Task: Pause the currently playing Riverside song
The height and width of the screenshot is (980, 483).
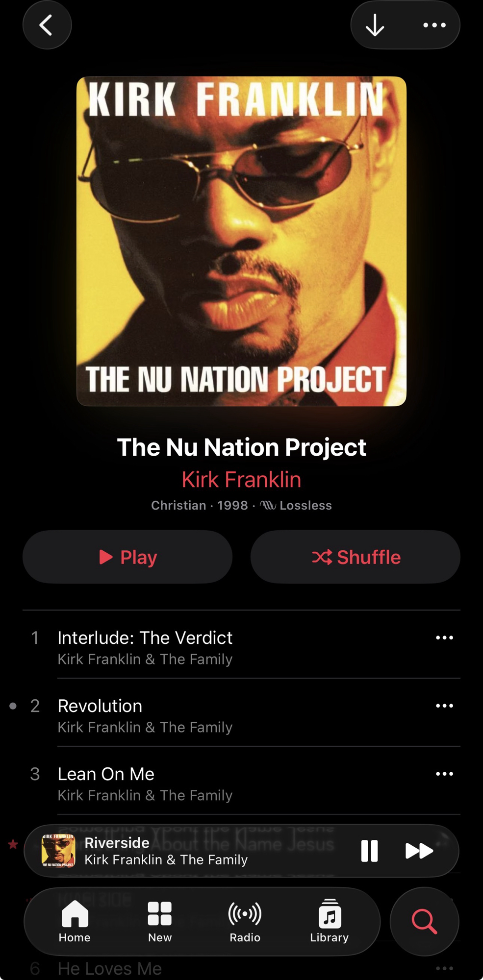Action: tap(369, 851)
